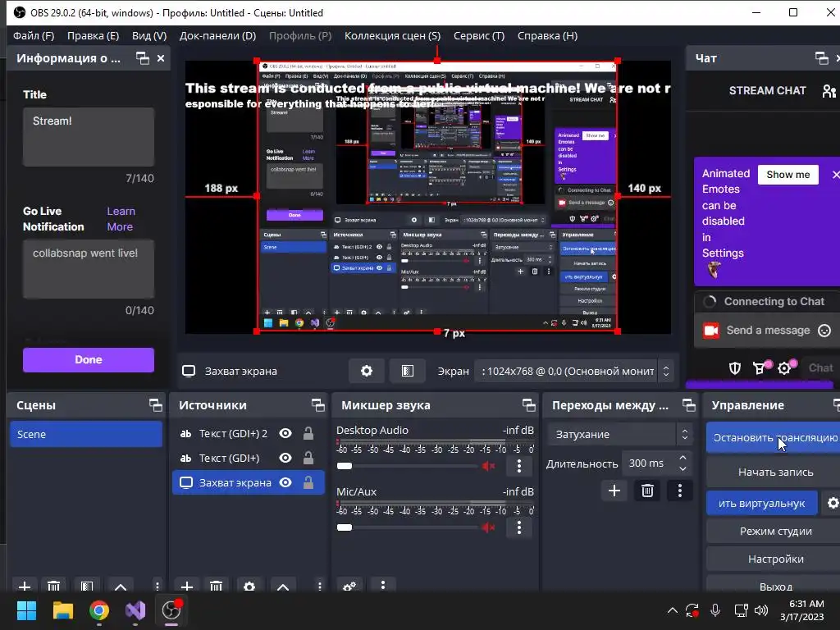This screenshot has width=840, height=630.
Task: Move source up in Sources panel
Action: point(283,587)
